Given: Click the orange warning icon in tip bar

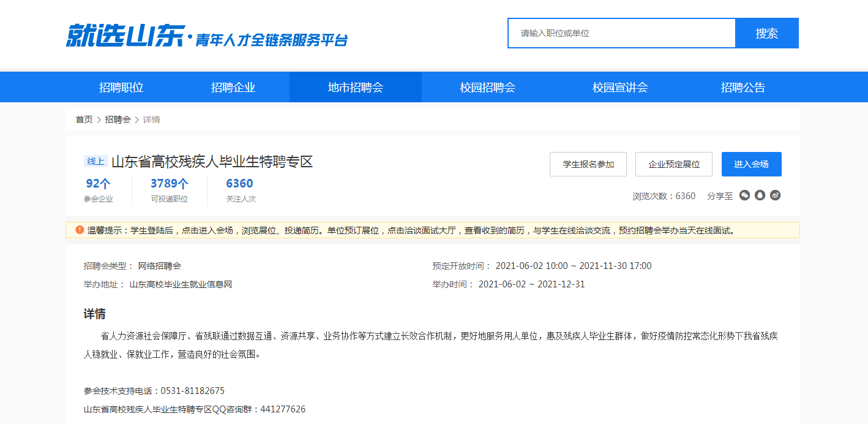Looking at the screenshot, I should [80, 230].
